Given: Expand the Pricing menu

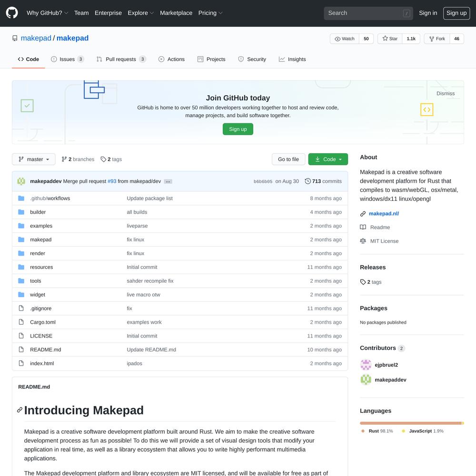Looking at the screenshot, I should [210, 13].
